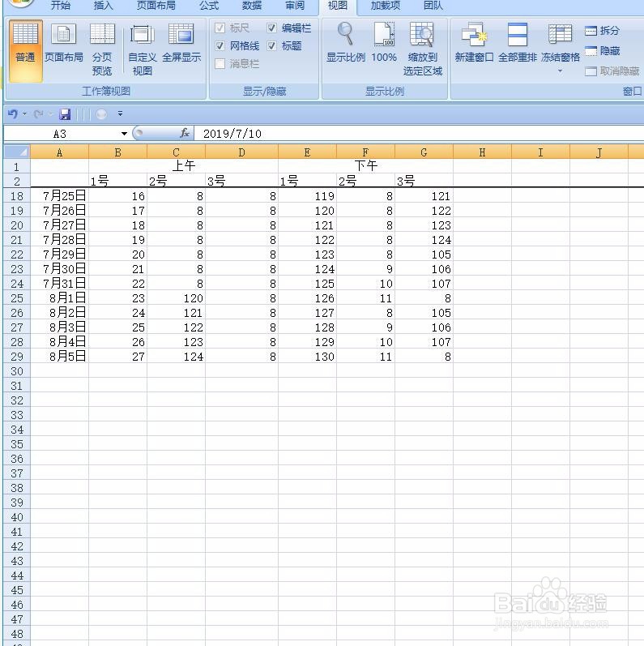Select Page Break Preview (分页预览)
Viewport: 644px width, 646px height.
(x=102, y=50)
